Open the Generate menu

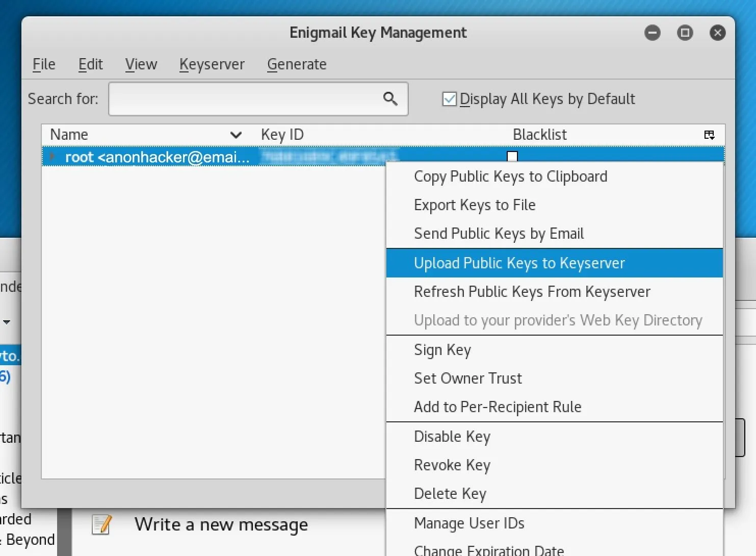coord(297,64)
